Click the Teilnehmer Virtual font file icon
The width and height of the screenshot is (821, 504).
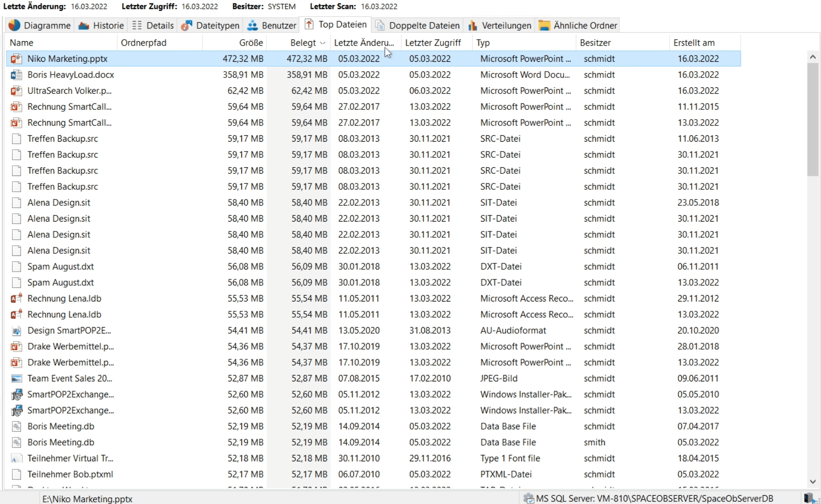(x=16, y=458)
